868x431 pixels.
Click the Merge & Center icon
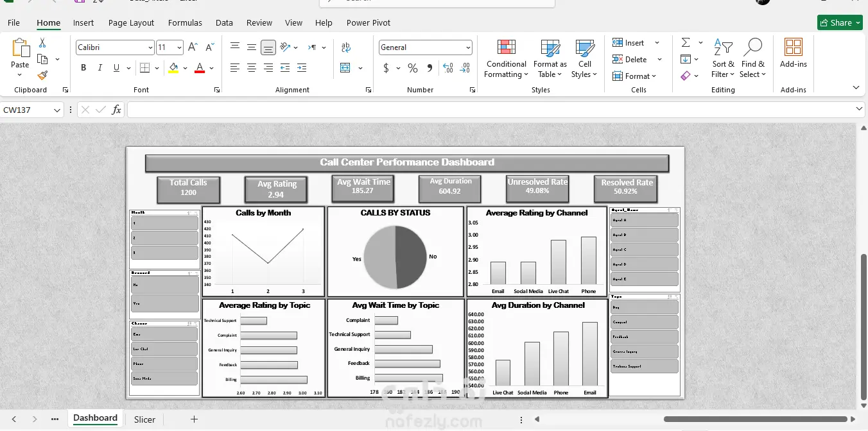click(x=345, y=67)
